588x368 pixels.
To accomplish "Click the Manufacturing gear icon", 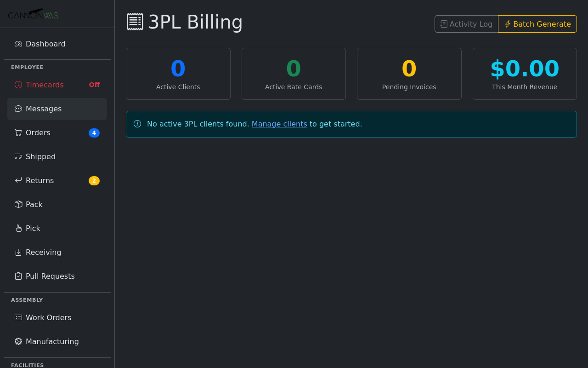I will 17,341.
